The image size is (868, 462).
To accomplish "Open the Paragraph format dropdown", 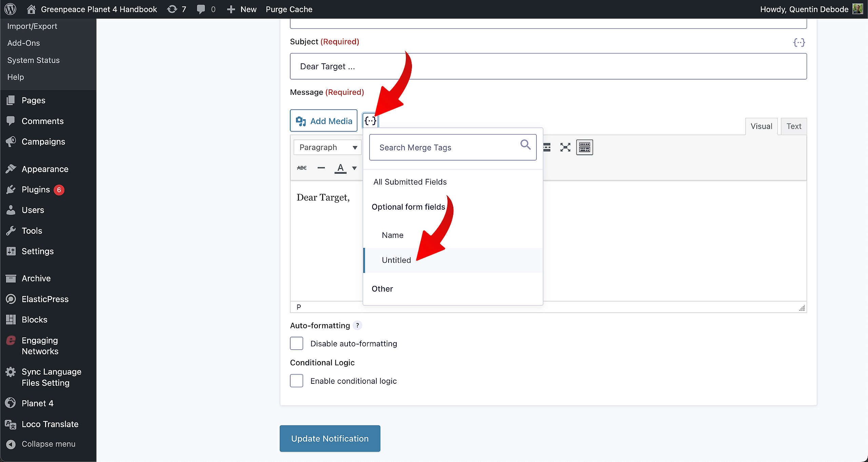I will click(x=327, y=147).
